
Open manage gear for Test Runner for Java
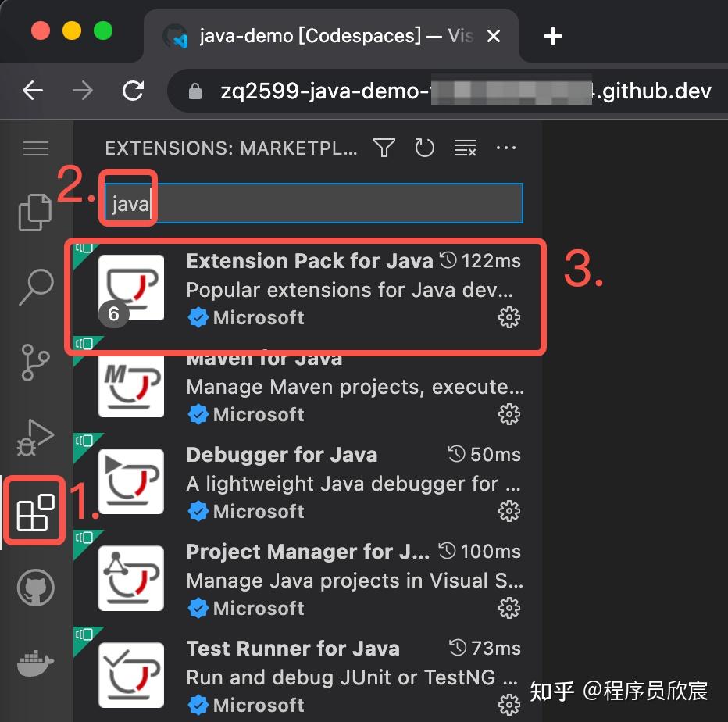(x=509, y=705)
